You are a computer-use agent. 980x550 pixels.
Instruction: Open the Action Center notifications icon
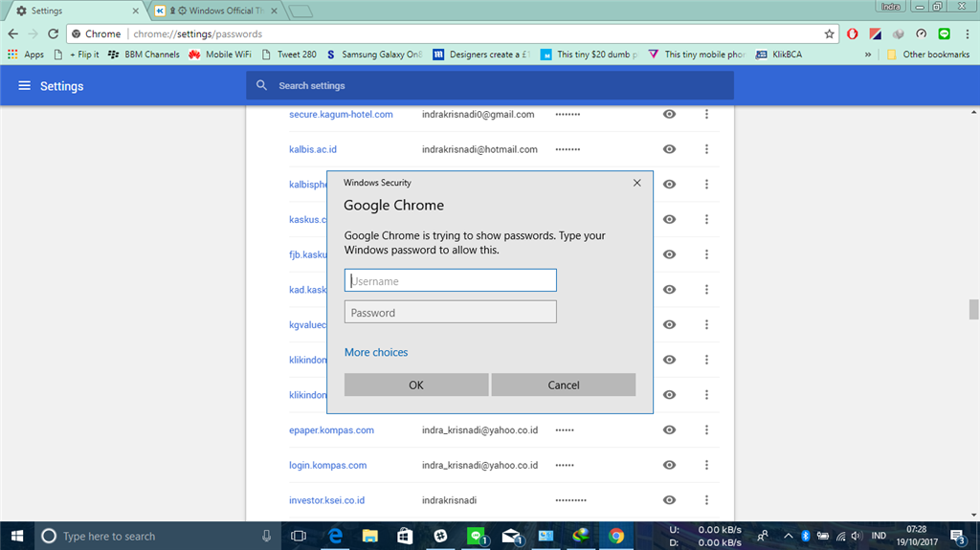tap(957, 536)
